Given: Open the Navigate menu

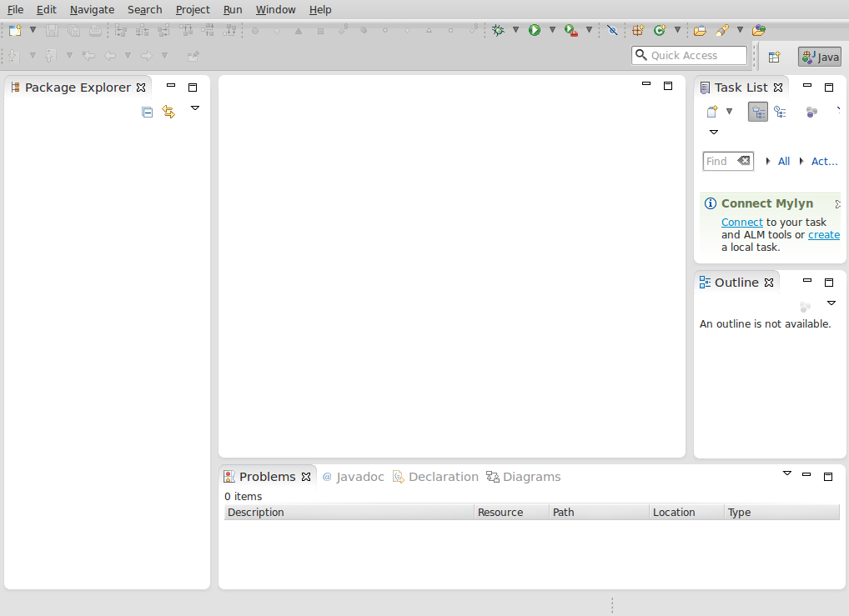Looking at the screenshot, I should (91, 9).
